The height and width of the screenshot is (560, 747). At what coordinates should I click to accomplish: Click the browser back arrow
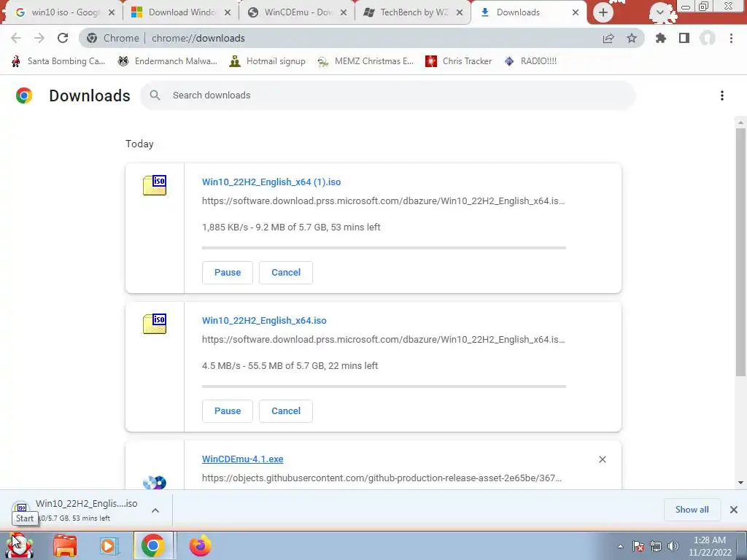pyautogui.click(x=16, y=38)
